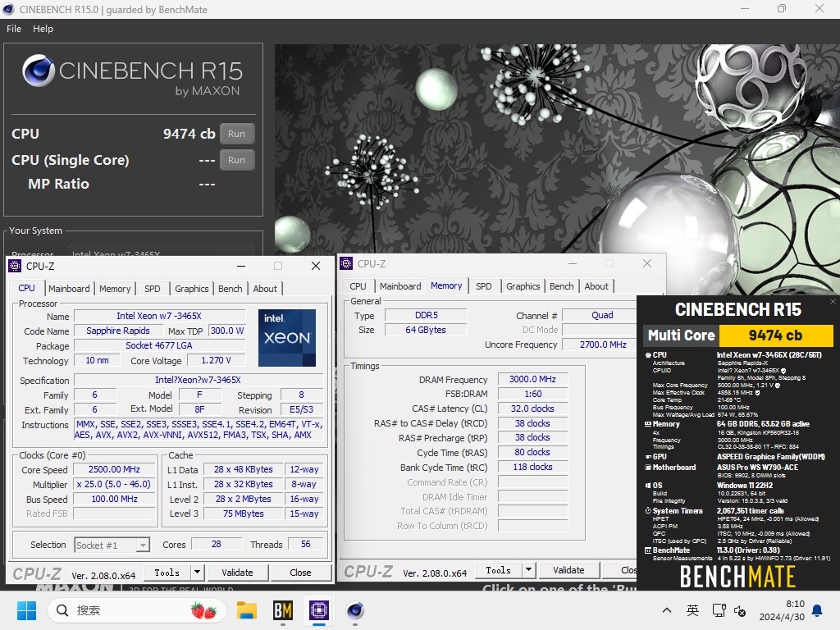This screenshot has width=840, height=630.
Task: Click Validate in left CPU-Z window
Action: (x=237, y=573)
